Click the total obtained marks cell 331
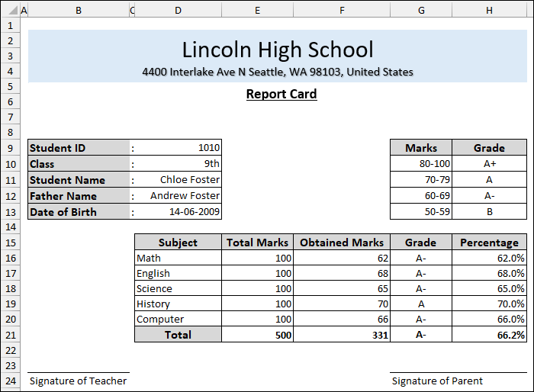The width and height of the screenshot is (534, 392). (x=341, y=335)
